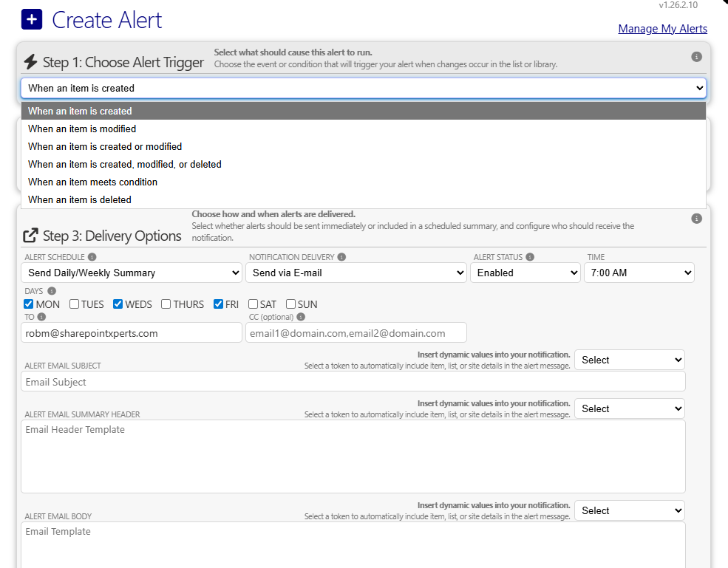The width and height of the screenshot is (728, 568).
Task: Open token Select dropdown for Email Subject
Action: click(629, 360)
